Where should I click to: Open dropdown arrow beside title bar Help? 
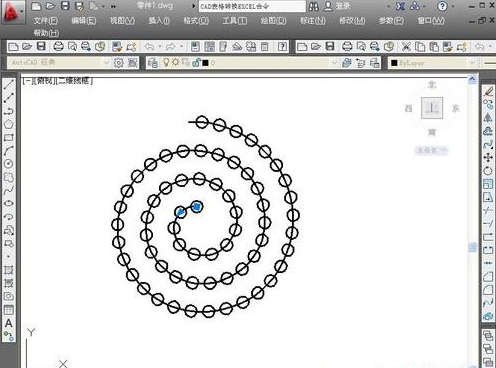coord(453,6)
